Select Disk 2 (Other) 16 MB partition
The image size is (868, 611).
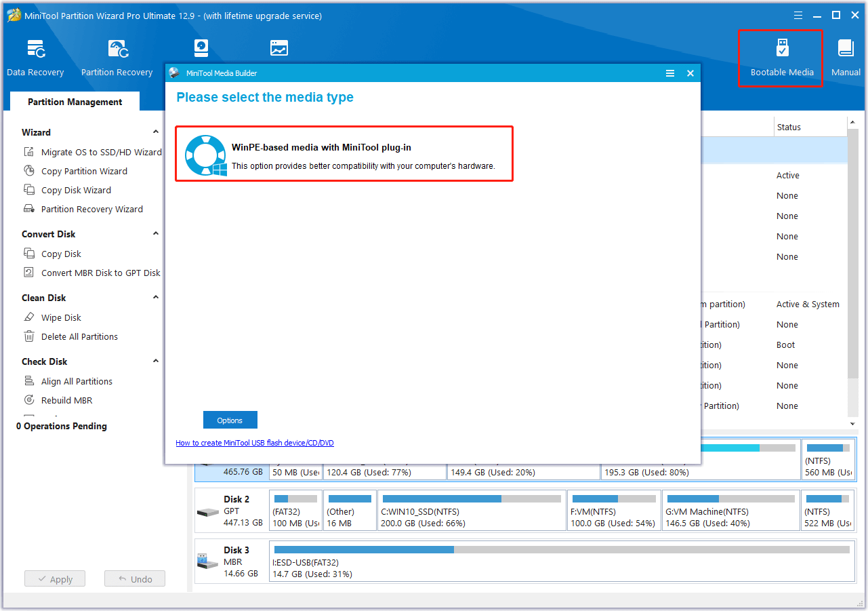tap(350, 511)
